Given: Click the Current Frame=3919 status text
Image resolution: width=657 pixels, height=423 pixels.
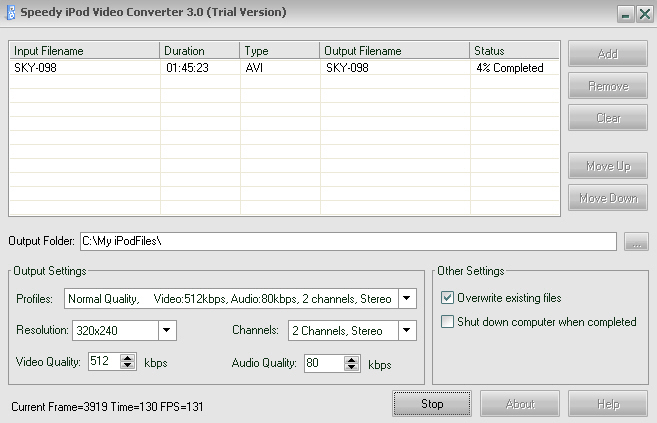Looking at the screenshot, I should [107, 407].
